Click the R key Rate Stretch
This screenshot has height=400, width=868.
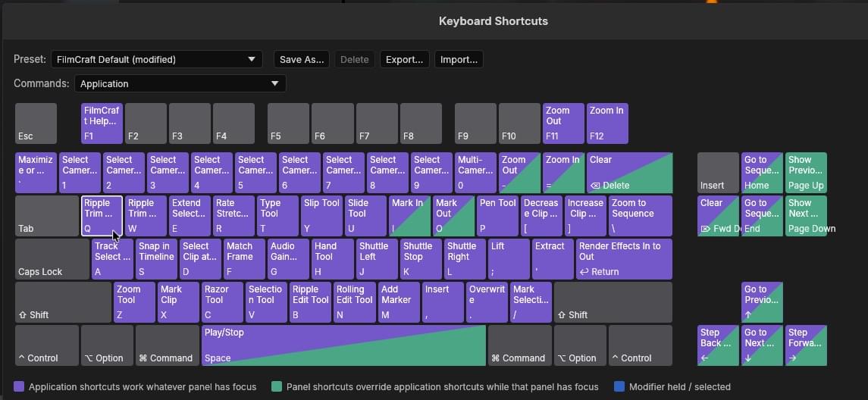pyautogui.click(x=233, y=216)
